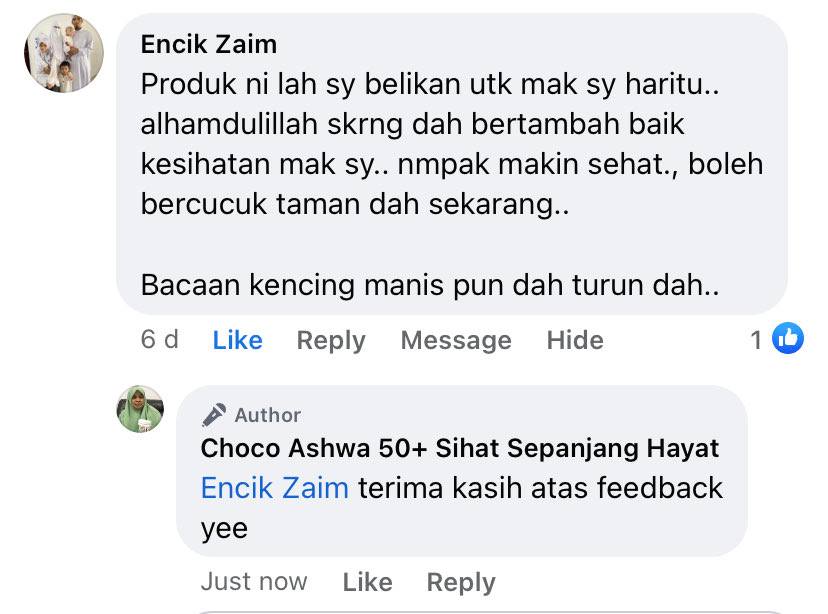The width and height of the screenshot is (828, 614).
Task: Open the 6 d comment timestamp
Action: (x=159, y=339)
